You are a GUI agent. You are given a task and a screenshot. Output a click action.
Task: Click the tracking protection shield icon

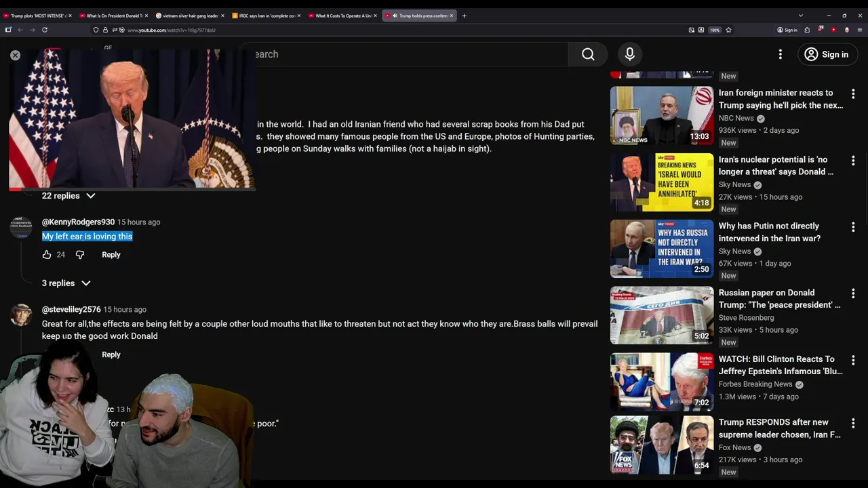pyautogui.click(x=96, y=30)
